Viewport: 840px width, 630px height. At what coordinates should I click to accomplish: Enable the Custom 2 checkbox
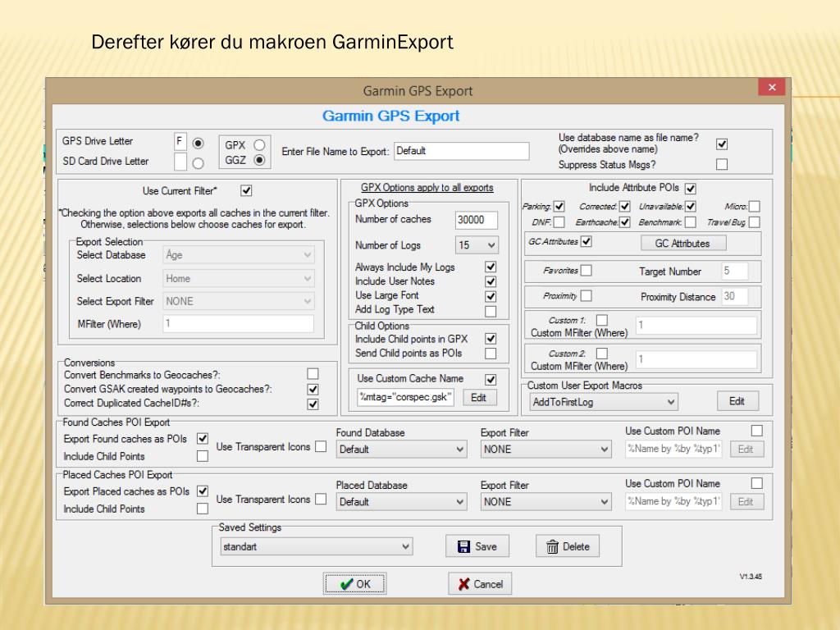[x=602, y=354]
